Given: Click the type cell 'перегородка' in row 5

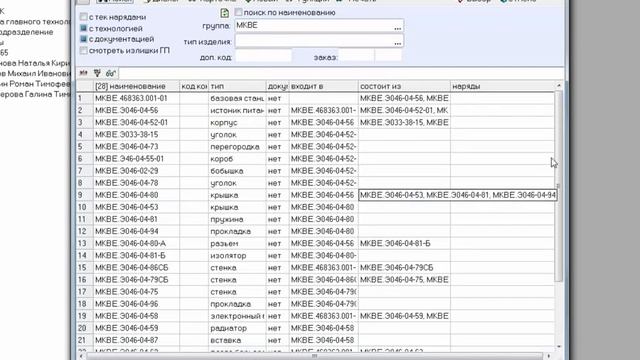Looking at the screenshot, I should [x=237, y=147].
